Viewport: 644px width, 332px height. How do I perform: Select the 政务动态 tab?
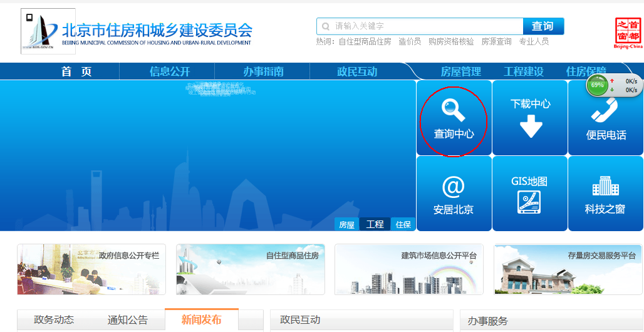[x=54, y=319]
